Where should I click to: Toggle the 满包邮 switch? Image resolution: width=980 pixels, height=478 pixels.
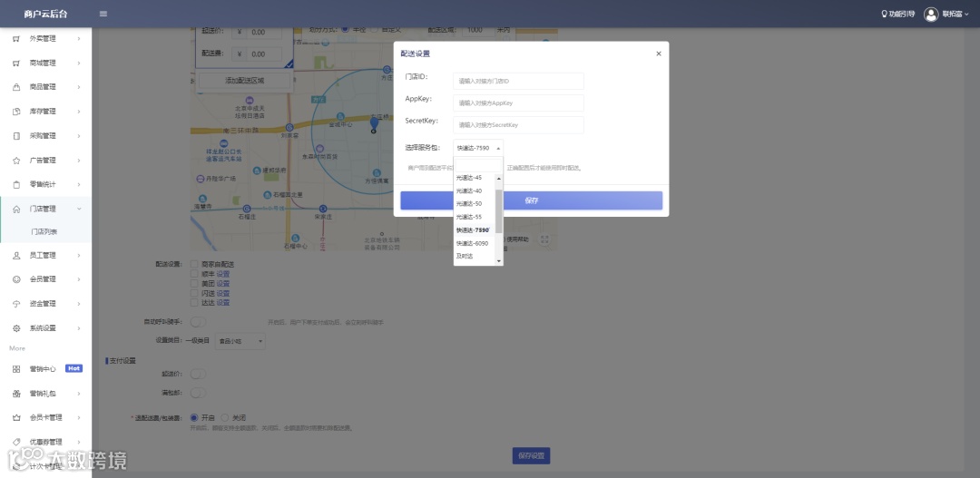[198, 393]
